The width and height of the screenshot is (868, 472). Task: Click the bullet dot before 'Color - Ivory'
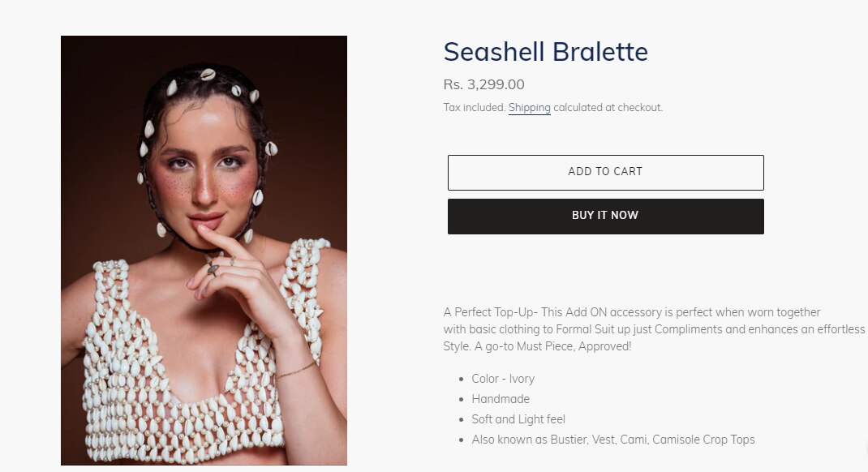tap(461, 380)
